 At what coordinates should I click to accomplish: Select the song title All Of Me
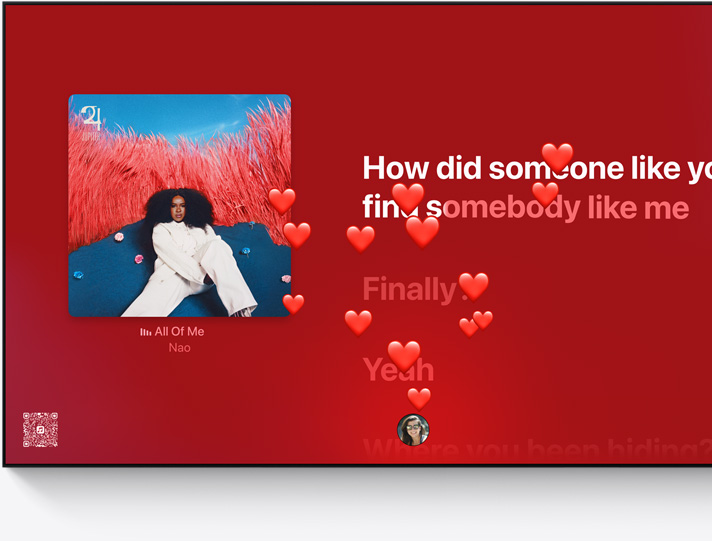coord(179,332)
